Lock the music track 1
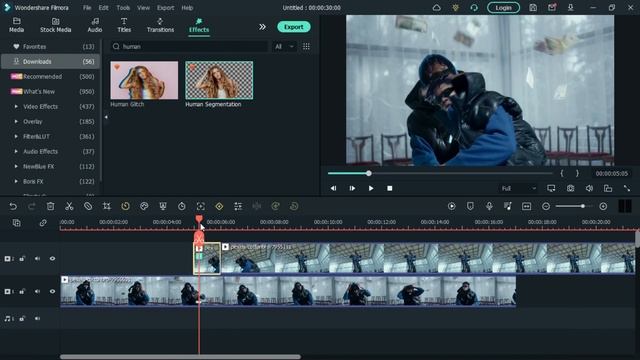Viewport: 640px width, 360px height. click(x=22, y=318)
